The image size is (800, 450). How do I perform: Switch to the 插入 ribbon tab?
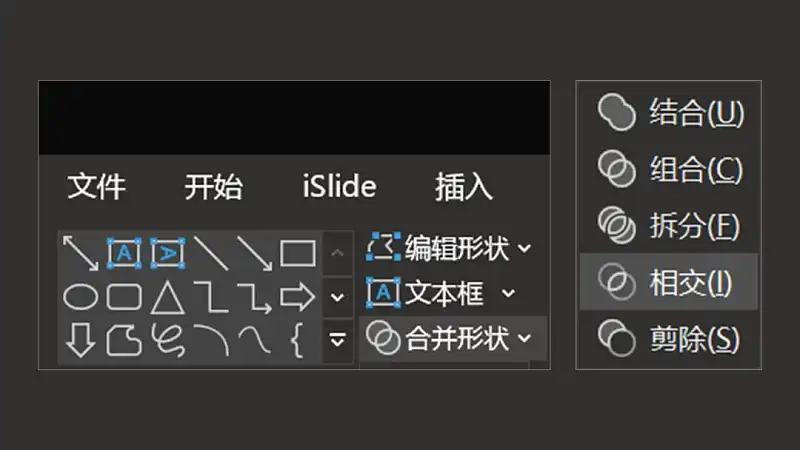(x=464, y=187)
